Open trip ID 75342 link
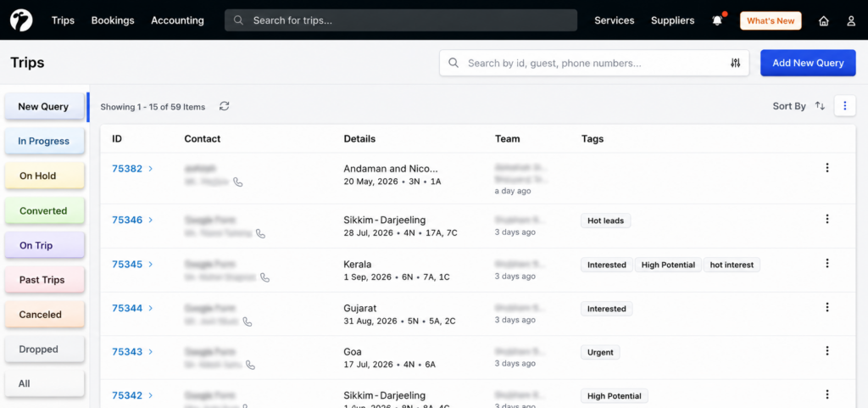This screenshot has height=408, width=868. 127,395
